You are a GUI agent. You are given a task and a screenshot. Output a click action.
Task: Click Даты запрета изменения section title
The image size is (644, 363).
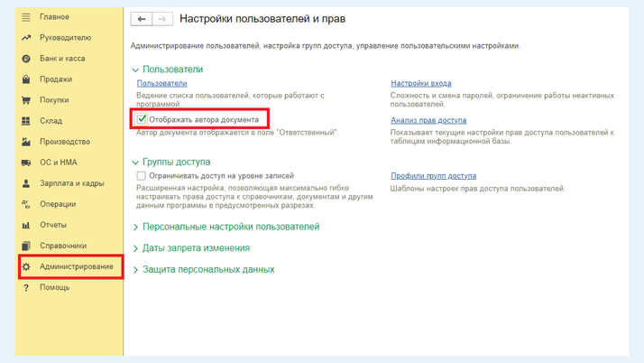196,248
